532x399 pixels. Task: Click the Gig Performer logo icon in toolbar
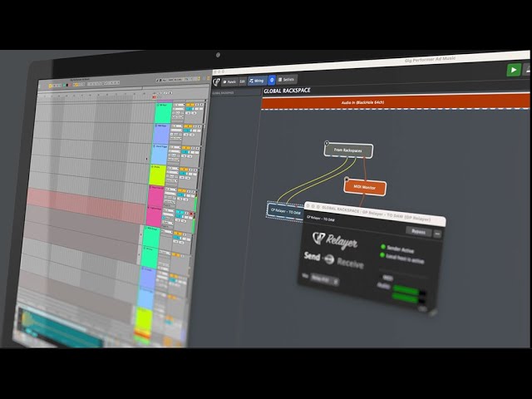tap(216, 82)
